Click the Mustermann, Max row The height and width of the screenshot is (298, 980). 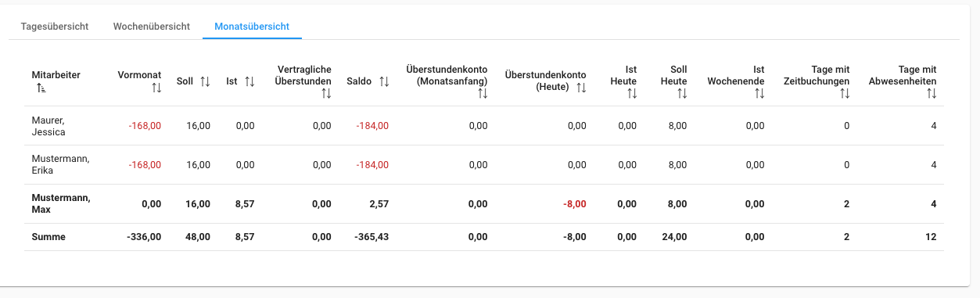click(x=484, y=204)
